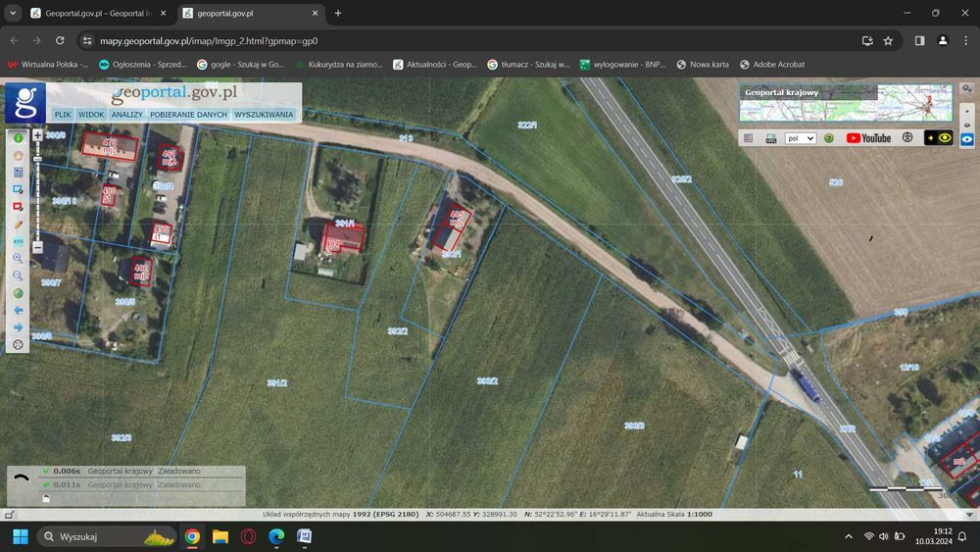This screenshot has height=552, width=980.
Task: Click the lock icon in status bar
Action: tap(9, 515)
